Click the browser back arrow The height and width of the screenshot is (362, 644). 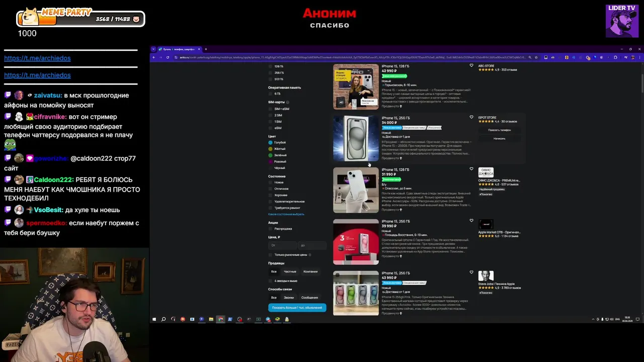154,57
